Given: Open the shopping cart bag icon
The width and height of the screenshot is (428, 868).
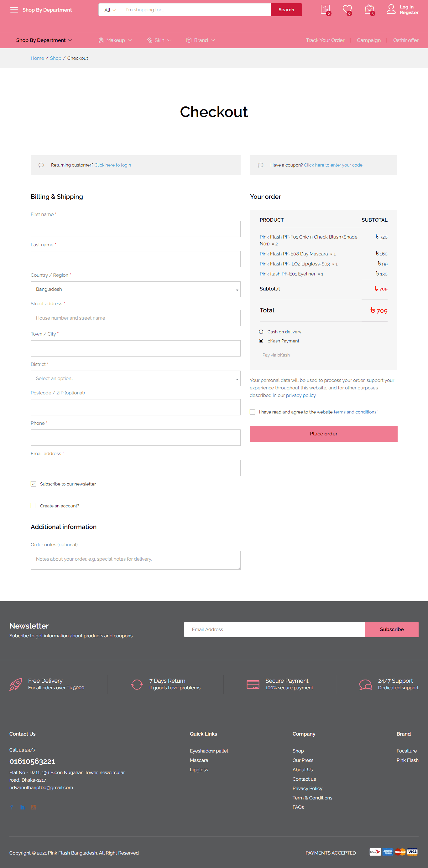Looking at the screenshot, I should (x=369, y=9).
